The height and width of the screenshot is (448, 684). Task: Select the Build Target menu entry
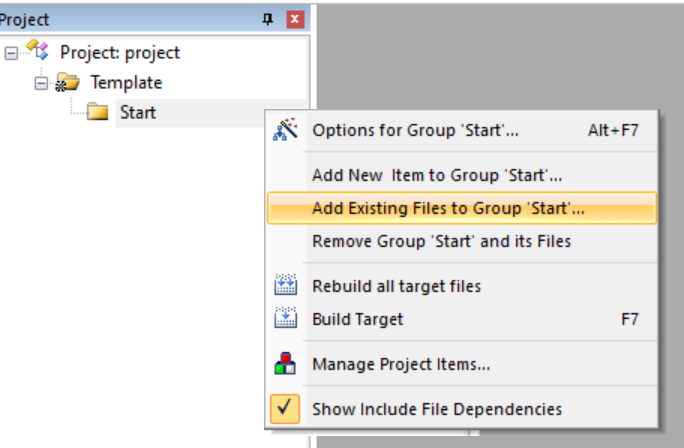point(462,319)
